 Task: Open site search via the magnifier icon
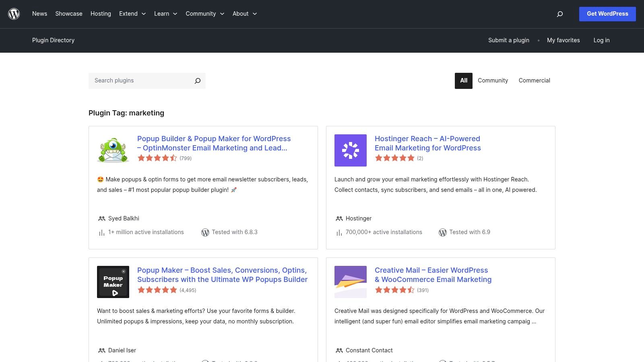(559, 14)
